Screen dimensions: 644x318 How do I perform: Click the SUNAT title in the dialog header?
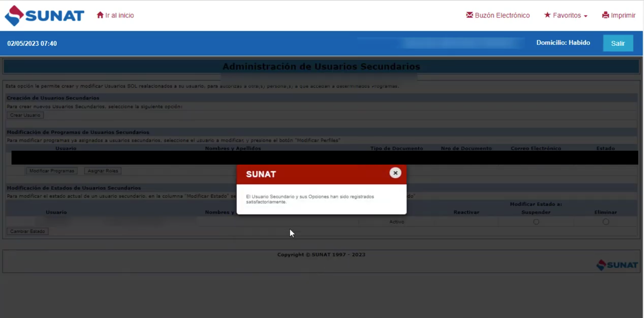261,174
